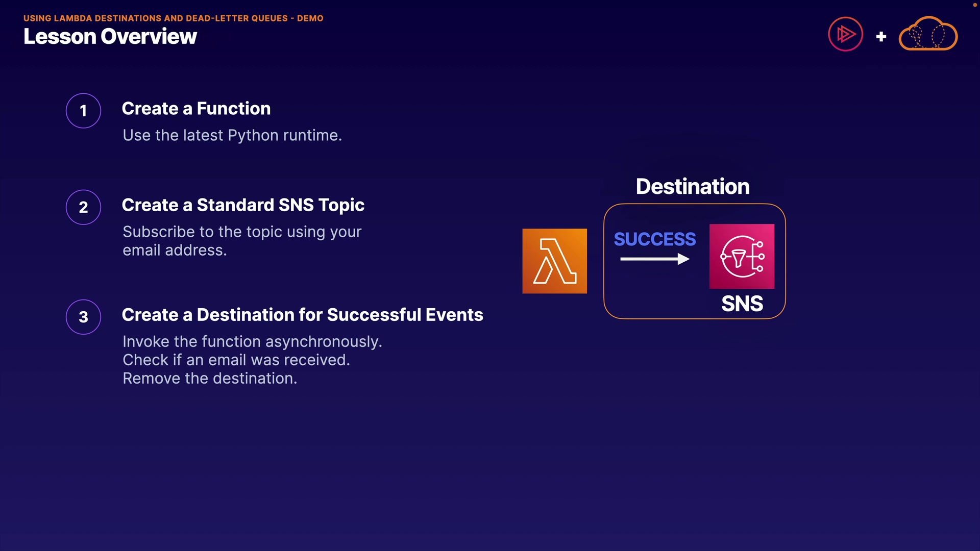Click the SNS text label

(742, 304)
